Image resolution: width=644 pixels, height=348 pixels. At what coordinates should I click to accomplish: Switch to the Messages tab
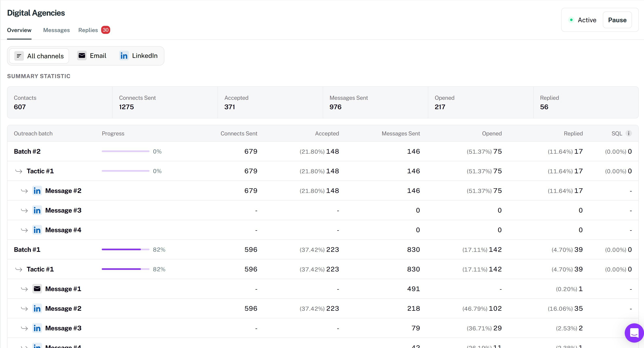(x=56, y=30)
